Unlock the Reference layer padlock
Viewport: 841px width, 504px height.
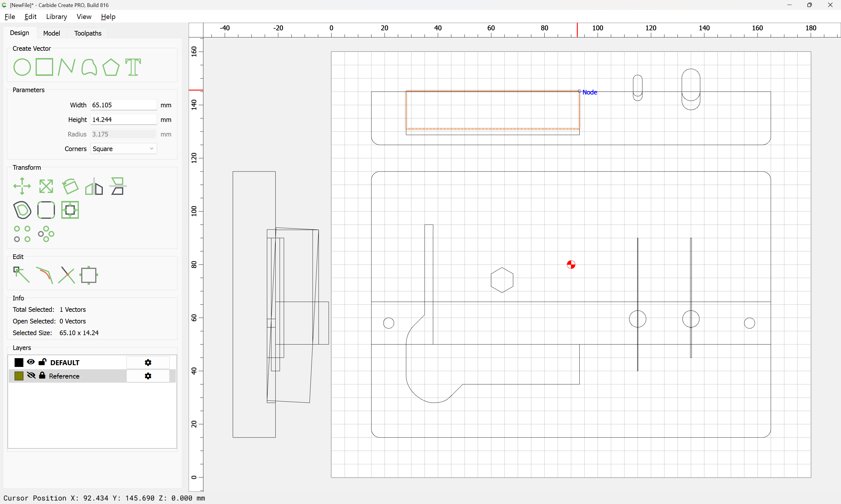click(42, 375)
